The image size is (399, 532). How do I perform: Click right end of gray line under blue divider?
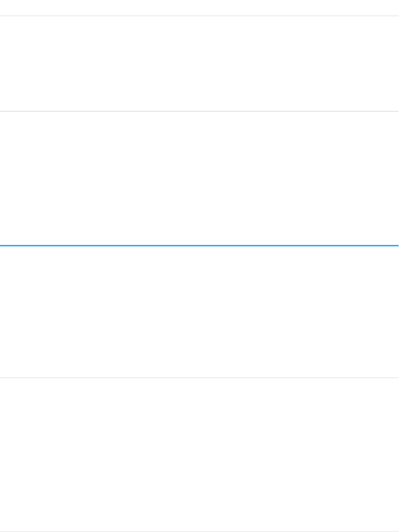(x=397, y=378)
